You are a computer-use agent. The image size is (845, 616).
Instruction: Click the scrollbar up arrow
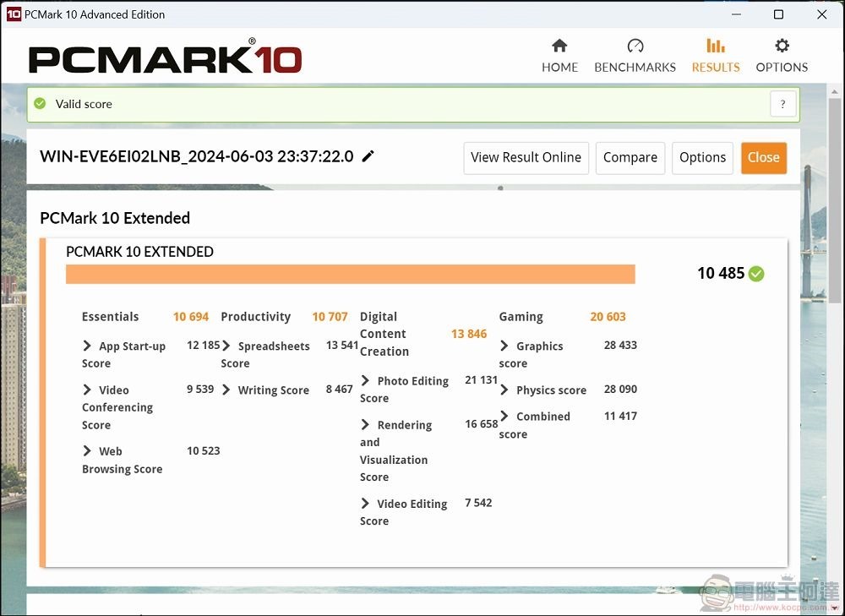(834, 91)
